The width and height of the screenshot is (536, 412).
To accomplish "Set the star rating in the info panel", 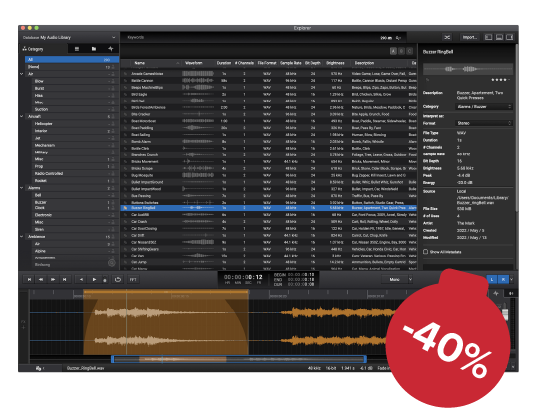I will coord(500,80).
